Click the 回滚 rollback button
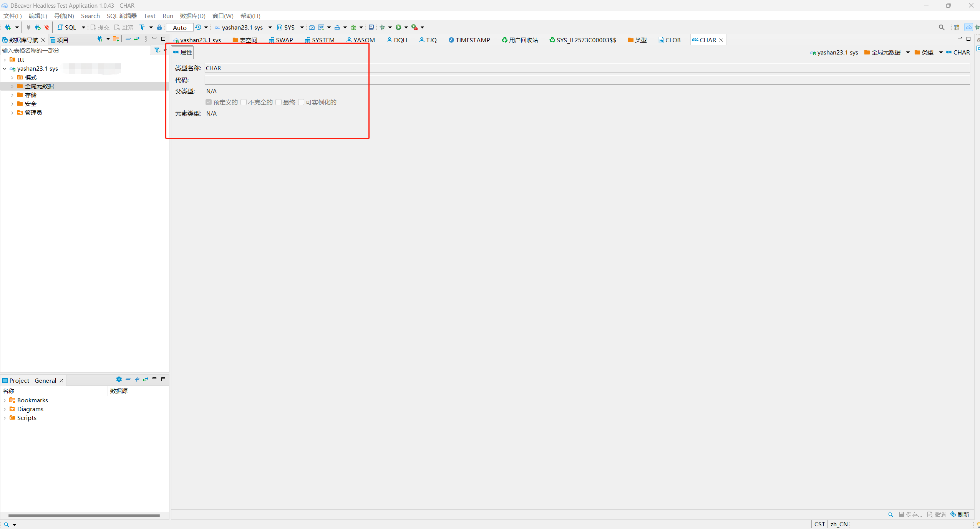The height and width of the screenshot is (529, 980). [x=124, y=27]
